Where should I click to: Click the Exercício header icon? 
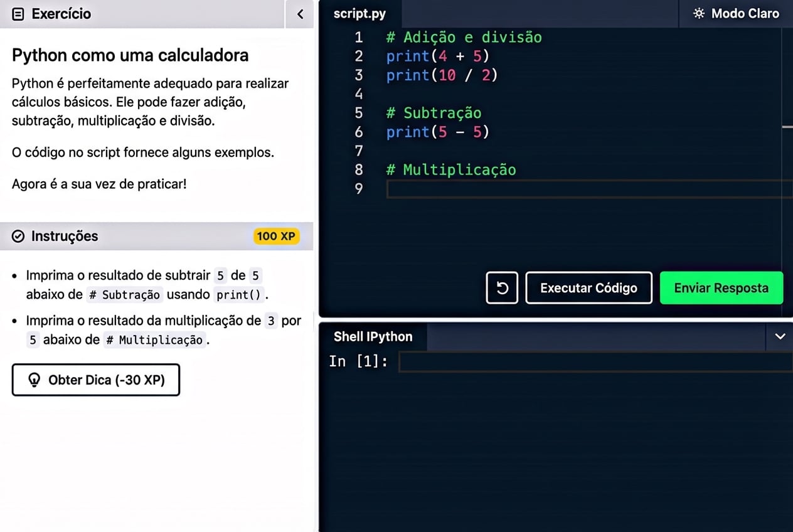coord(19,14)
